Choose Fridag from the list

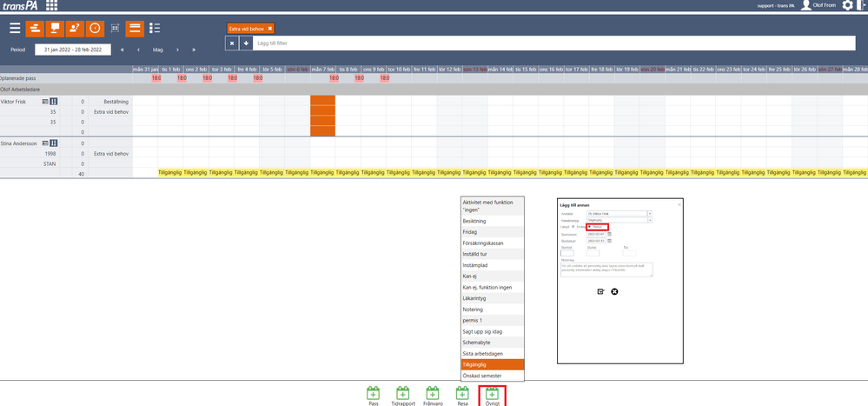pyautogui.click(x=492, y=232)
